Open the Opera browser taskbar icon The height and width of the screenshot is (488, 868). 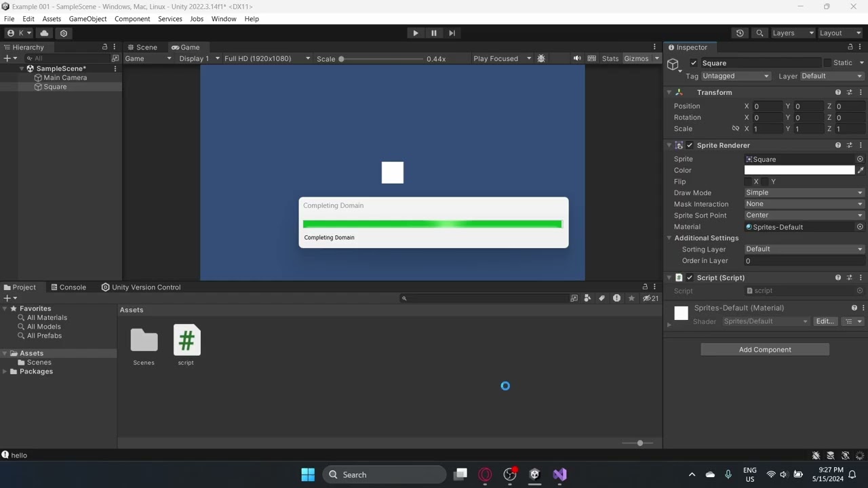tap(485, 474)
